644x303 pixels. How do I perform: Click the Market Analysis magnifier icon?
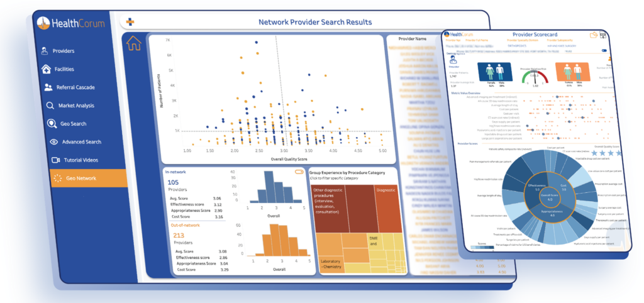pyautogui.click(x=48, y=106)
